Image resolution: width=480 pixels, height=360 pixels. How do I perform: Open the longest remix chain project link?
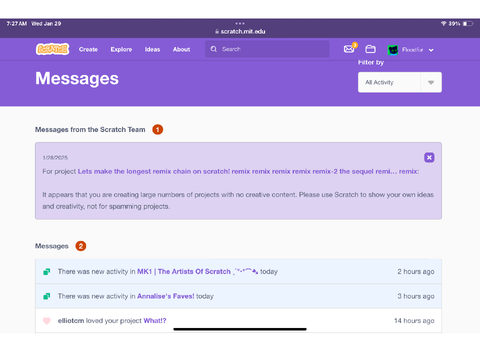click(x=248, y=171)
